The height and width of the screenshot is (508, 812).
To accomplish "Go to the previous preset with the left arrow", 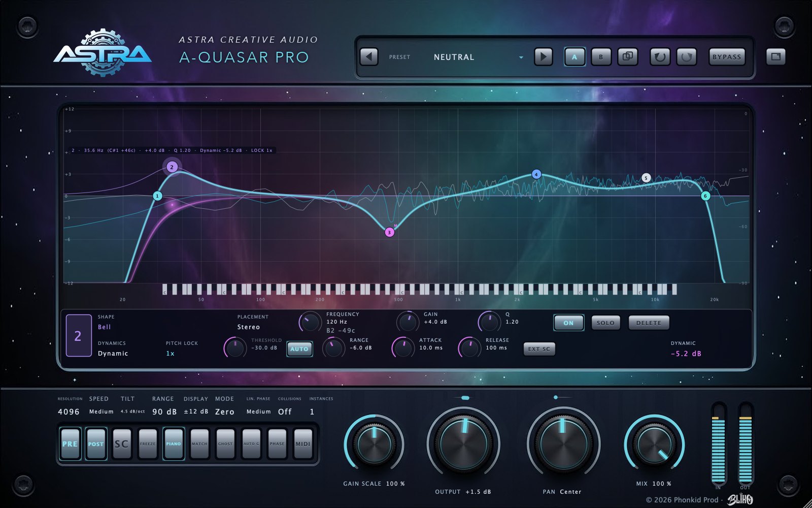I will tap(369, 56).
